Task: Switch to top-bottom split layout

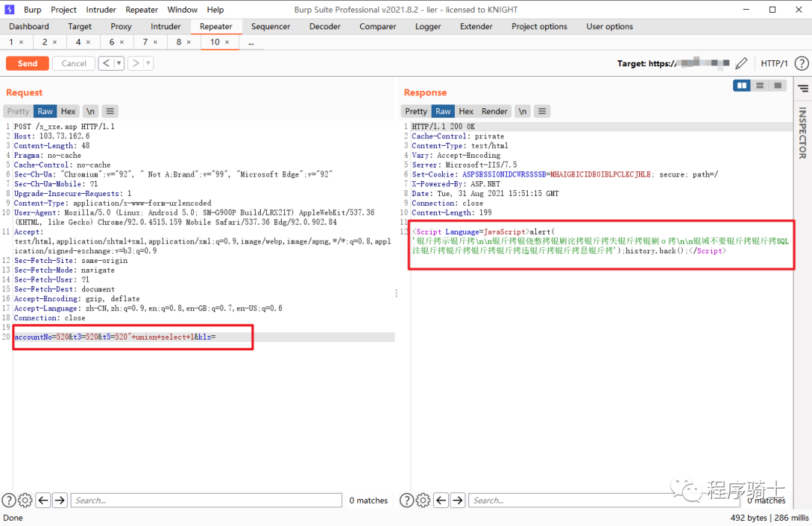Action: [760, 86]
